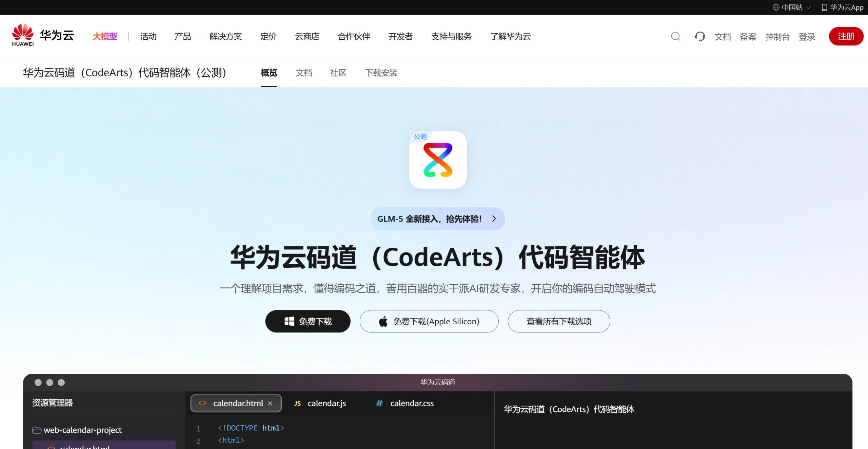This screenshot has height=449, width=868.
Task: Click the 查看所有下载选项 button
Action: coord(558,321)
